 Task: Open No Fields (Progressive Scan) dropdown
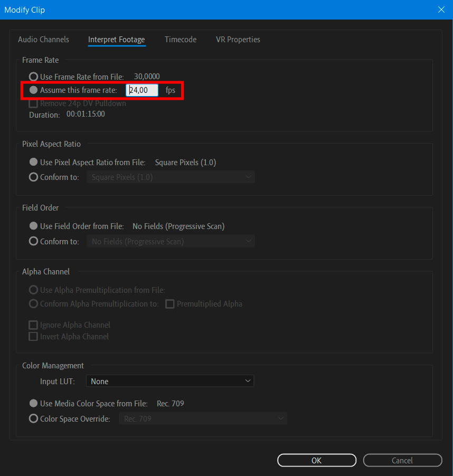pyautogui.click(x=171, y=241)
